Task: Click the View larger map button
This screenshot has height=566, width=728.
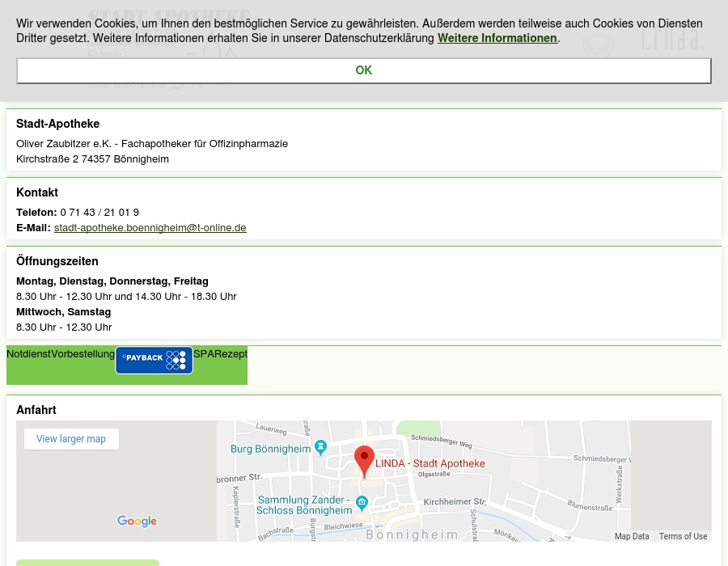Action: tap(71, 438)
